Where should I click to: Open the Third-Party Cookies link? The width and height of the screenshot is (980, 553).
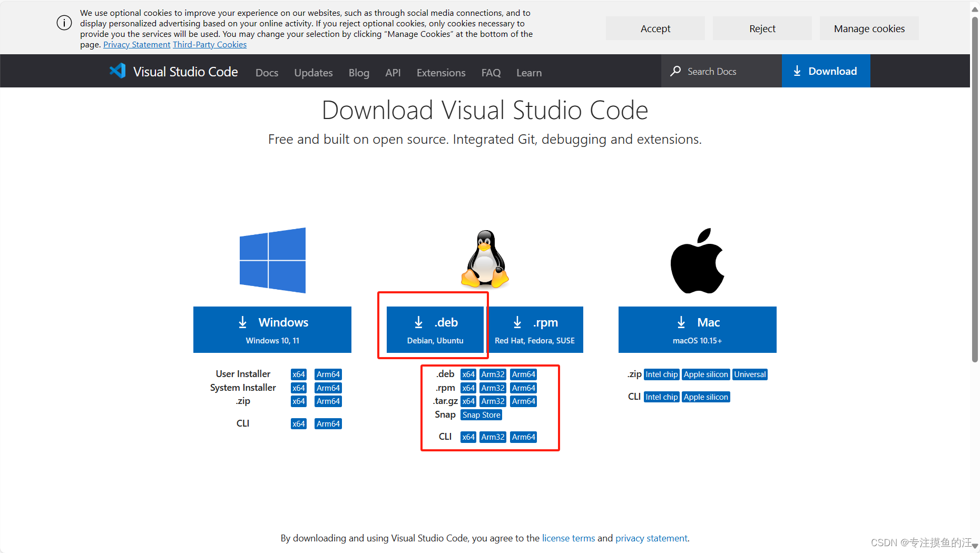pyautogui.click(x=210, y=45)
